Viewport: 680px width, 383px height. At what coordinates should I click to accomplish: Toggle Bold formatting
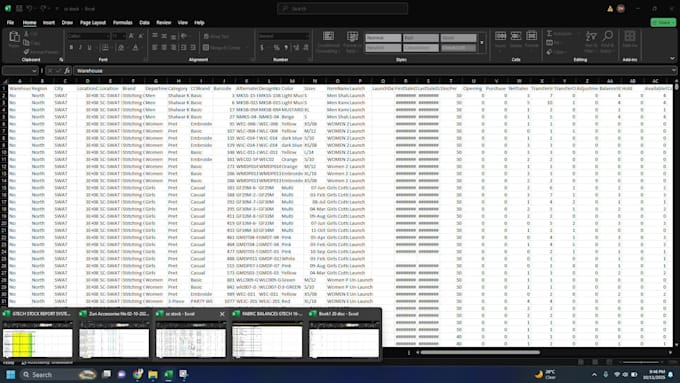click(x=71, y=47)
